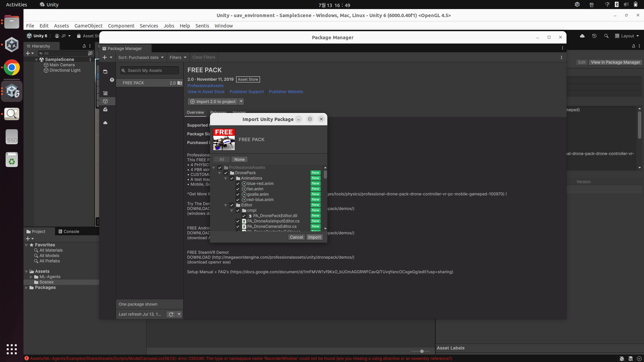Click the Built-in packages sidebar icon
Image resolution: width=644 pixels, height=362 pixels.
coord(105,110)
